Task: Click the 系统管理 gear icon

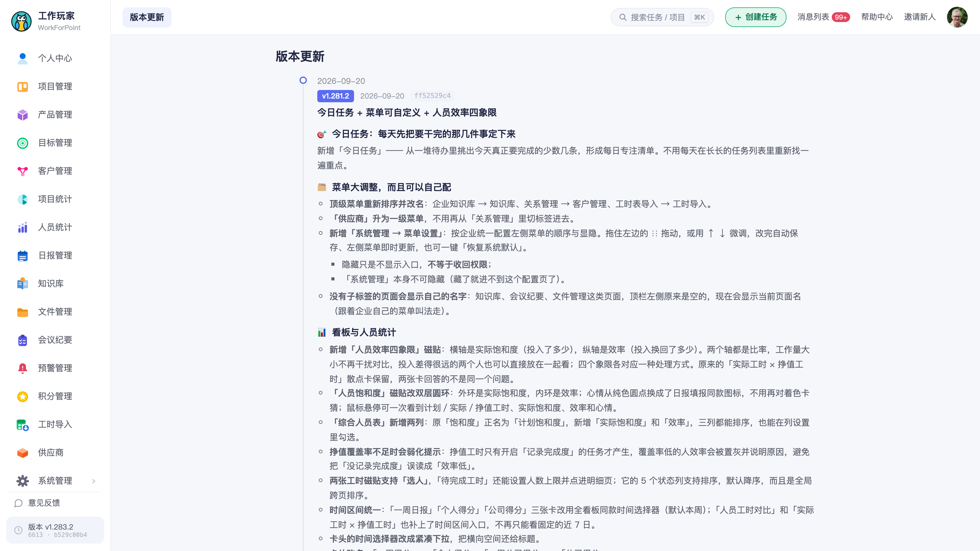Action: coord(22,481)
